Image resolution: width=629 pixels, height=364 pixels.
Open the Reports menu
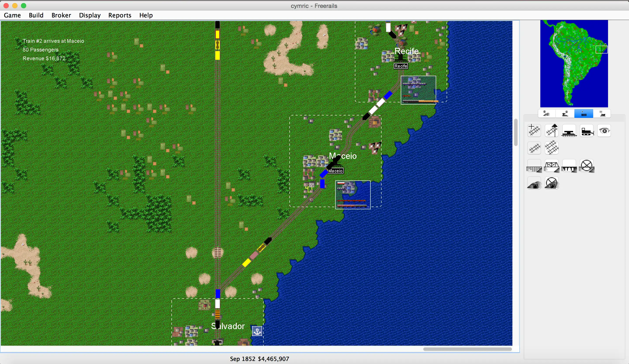(120, 15)
